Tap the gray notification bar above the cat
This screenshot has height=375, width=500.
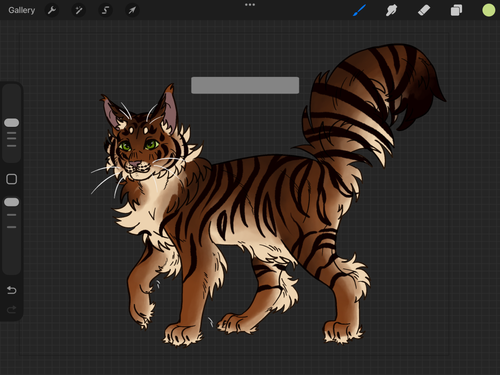[245, 85]
